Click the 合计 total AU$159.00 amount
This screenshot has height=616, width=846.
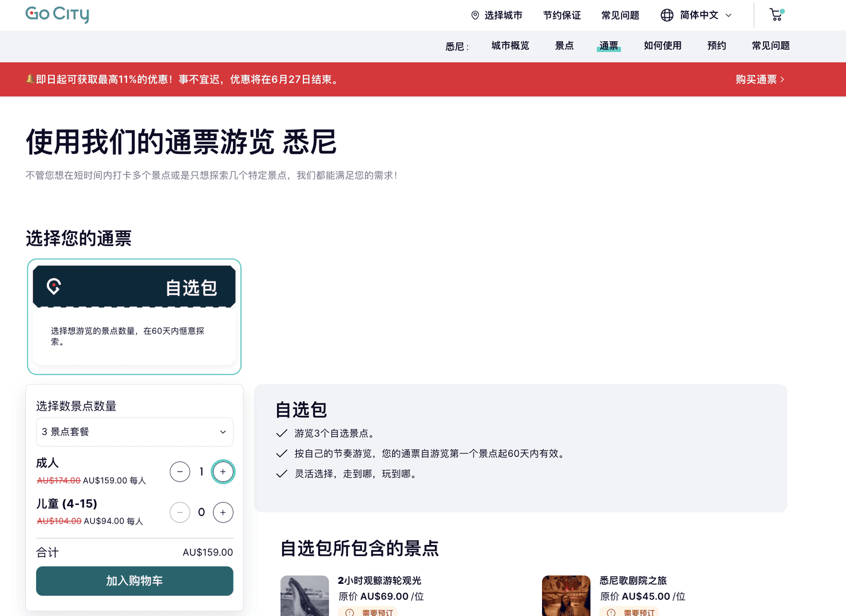tap(208, 552)
